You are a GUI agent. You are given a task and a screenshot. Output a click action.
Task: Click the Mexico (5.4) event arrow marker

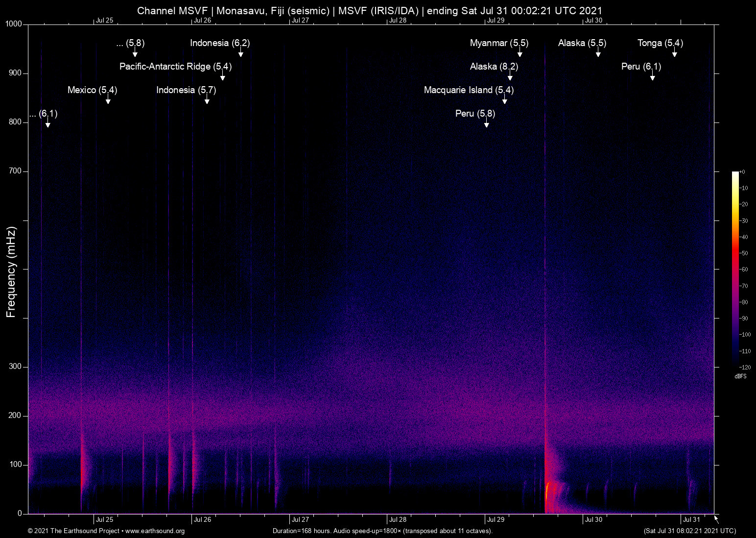108,100
